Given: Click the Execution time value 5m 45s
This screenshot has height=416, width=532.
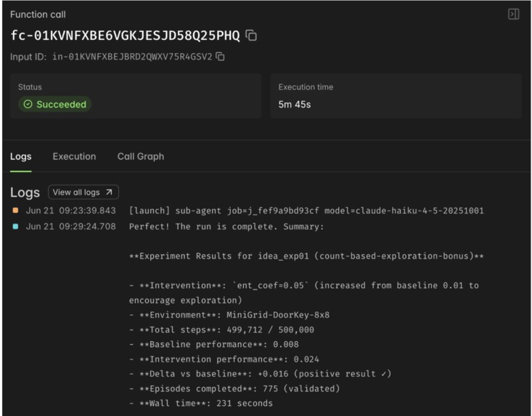Looking at the screenshot, I should pos(295,105).
